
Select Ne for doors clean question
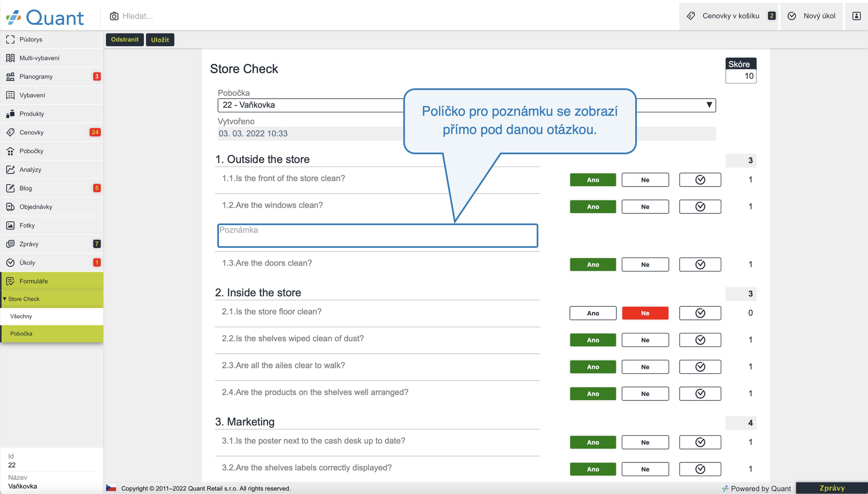pos(645,265)
